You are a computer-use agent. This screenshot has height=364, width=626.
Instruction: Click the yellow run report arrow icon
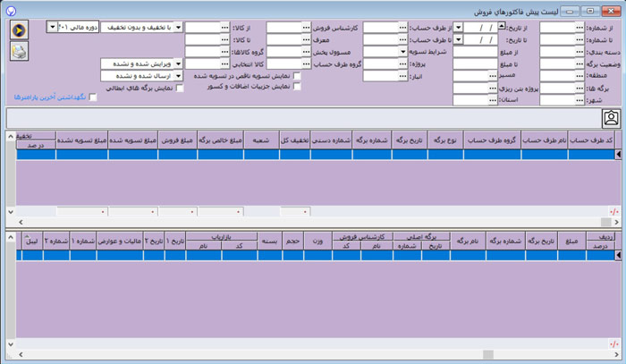tap(20, 30)
